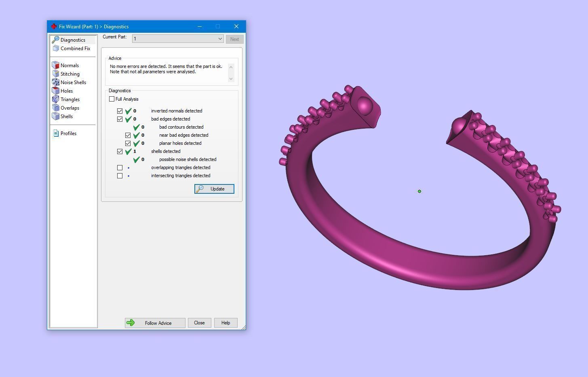Screen dimensions: 588x377
Task: Open the Combined Fix page
Action: pos(75,48)
